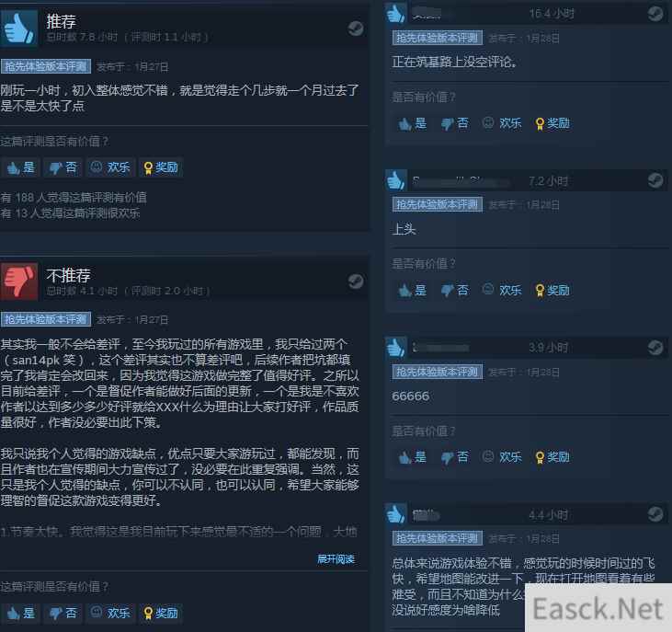Click the Steam icon on the 4.4小时 review
The width and height of the screenshot is (672, 632).
pyautogui.click(x=655, y=513)
